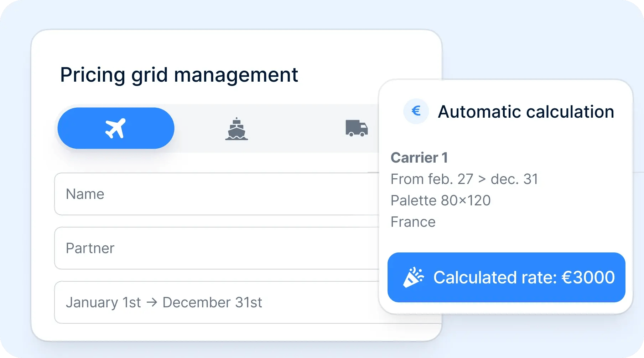Click the cargo ship icon
The height and width of the screenshot is (358, 644).
[237, 129]
